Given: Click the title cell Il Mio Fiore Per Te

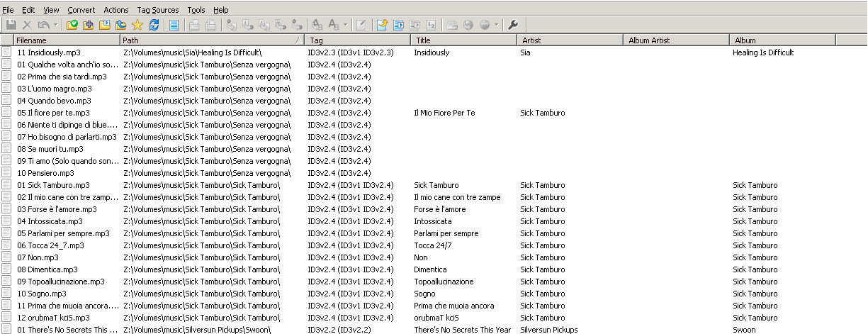Looking at the screenshot, I should (x=444, y=113).
